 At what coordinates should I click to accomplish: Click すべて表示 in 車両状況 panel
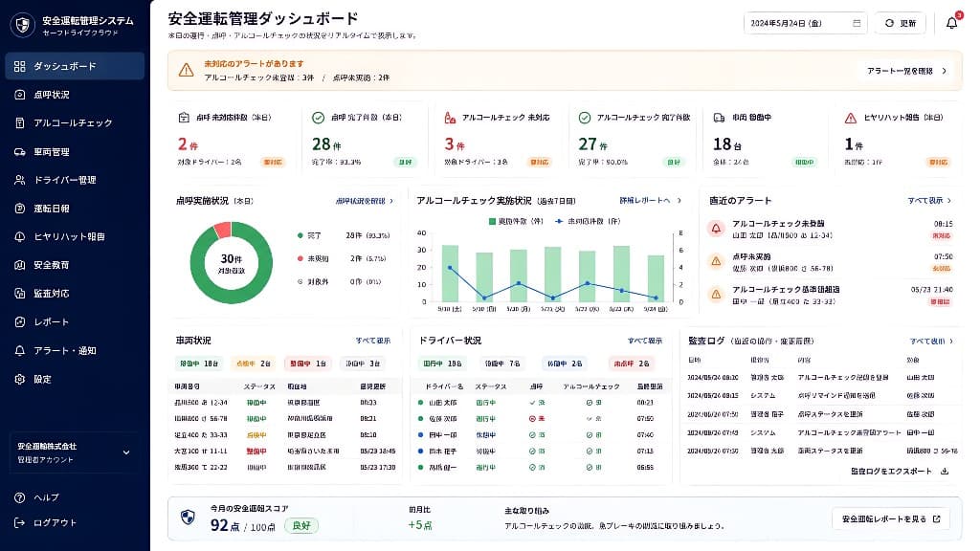373,341
